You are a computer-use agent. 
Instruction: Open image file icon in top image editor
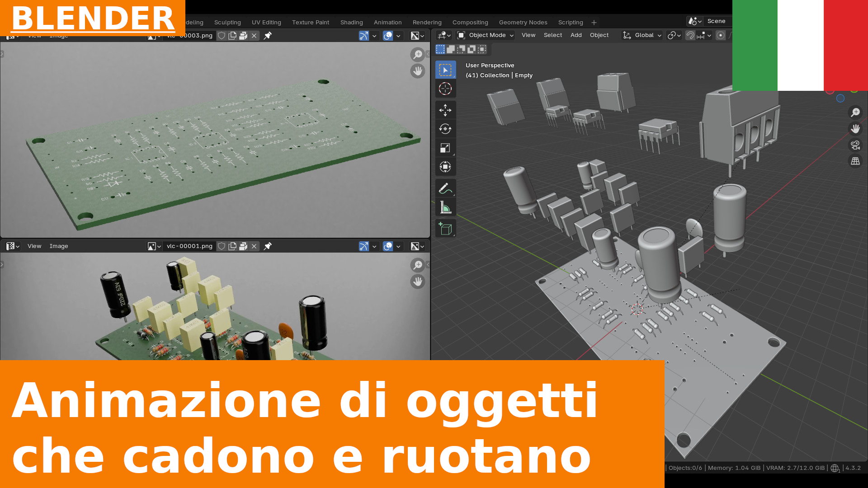pos(243,36)
